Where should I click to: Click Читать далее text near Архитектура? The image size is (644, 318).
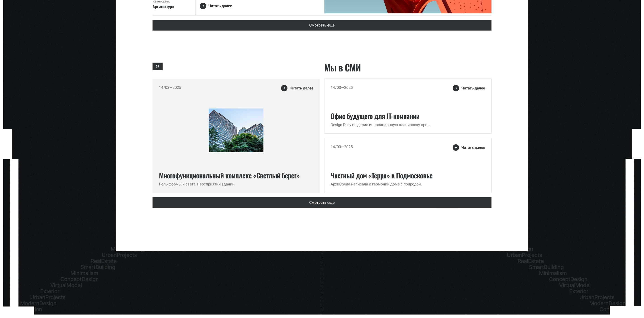220,6
